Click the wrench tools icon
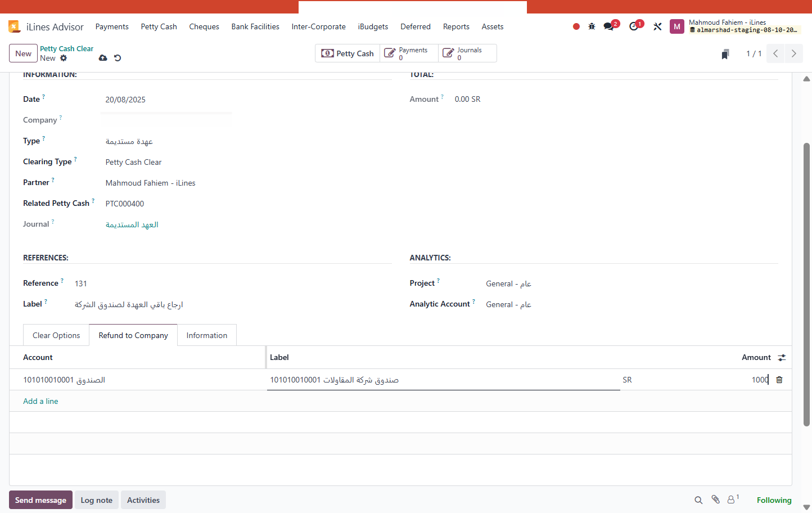 pos(657,26)
